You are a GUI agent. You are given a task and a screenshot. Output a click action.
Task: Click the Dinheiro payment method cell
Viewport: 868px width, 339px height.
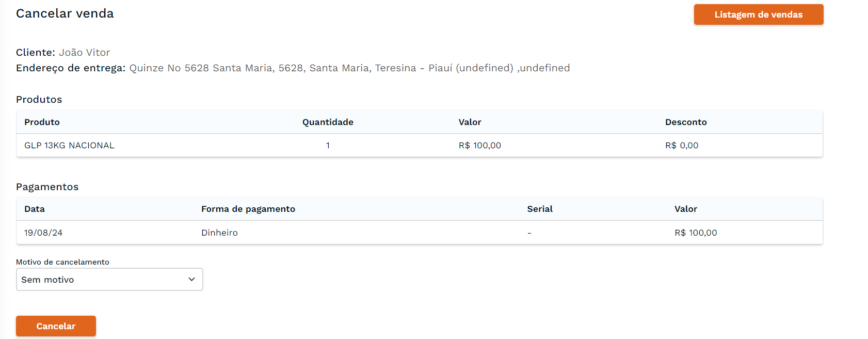(x=219, y=233)
